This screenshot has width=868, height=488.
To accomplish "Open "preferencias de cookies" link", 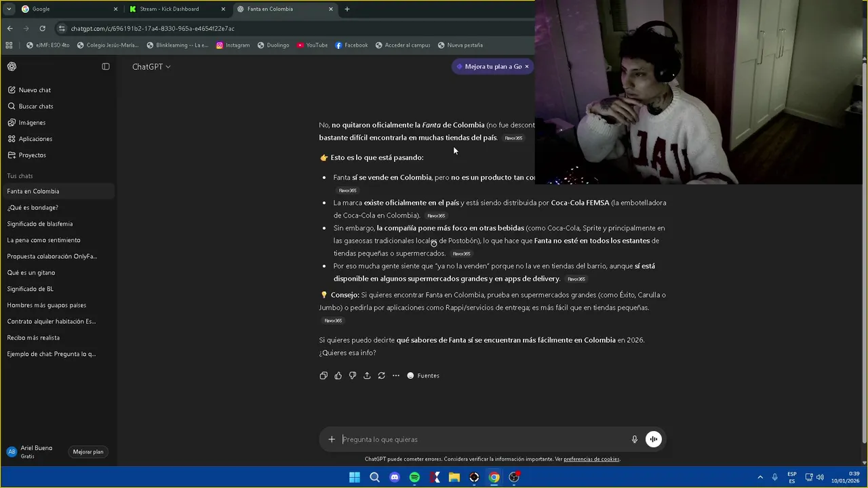I will click(x=591, y=460).
